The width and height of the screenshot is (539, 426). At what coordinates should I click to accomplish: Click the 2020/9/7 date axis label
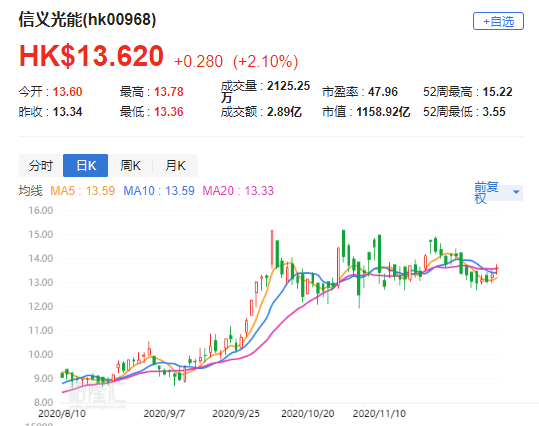click(x=164, y=413)
